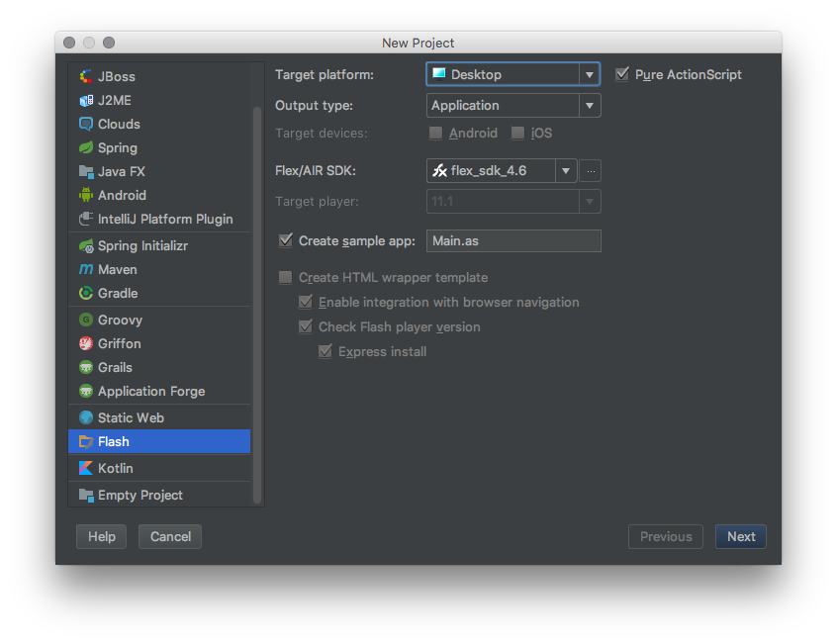Click the Java FX folder icon

(86, 171)
